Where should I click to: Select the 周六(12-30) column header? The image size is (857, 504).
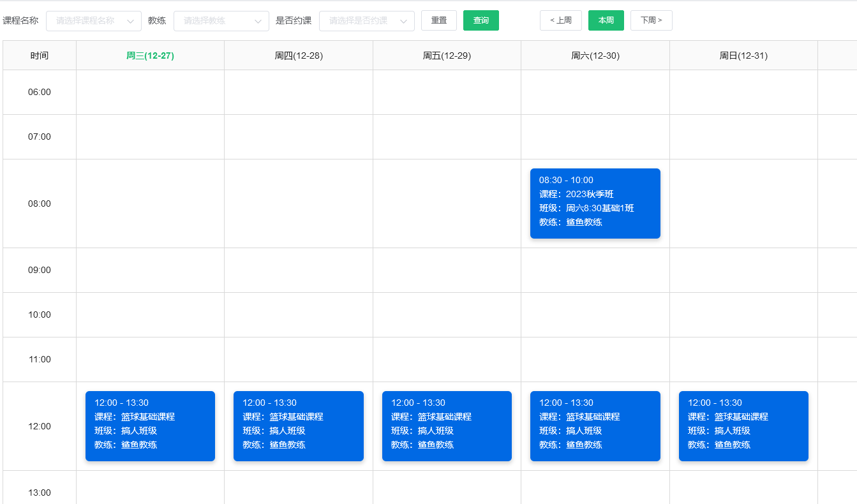(x=595, y=55)
